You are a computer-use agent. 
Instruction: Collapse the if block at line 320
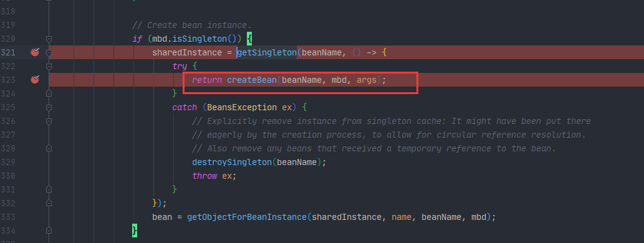pos(49,39)
